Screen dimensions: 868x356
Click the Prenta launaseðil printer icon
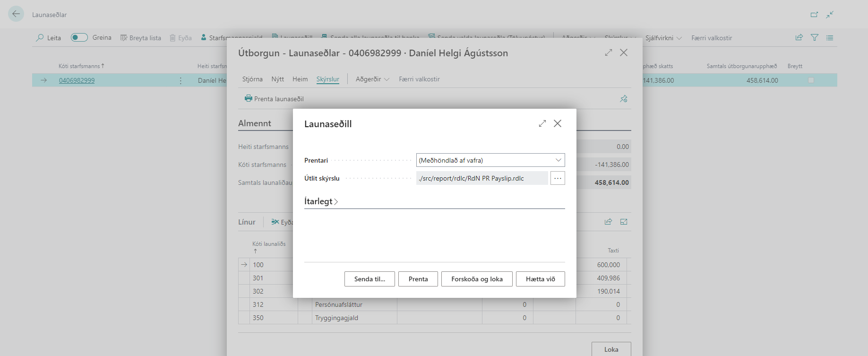pos(248,98)
